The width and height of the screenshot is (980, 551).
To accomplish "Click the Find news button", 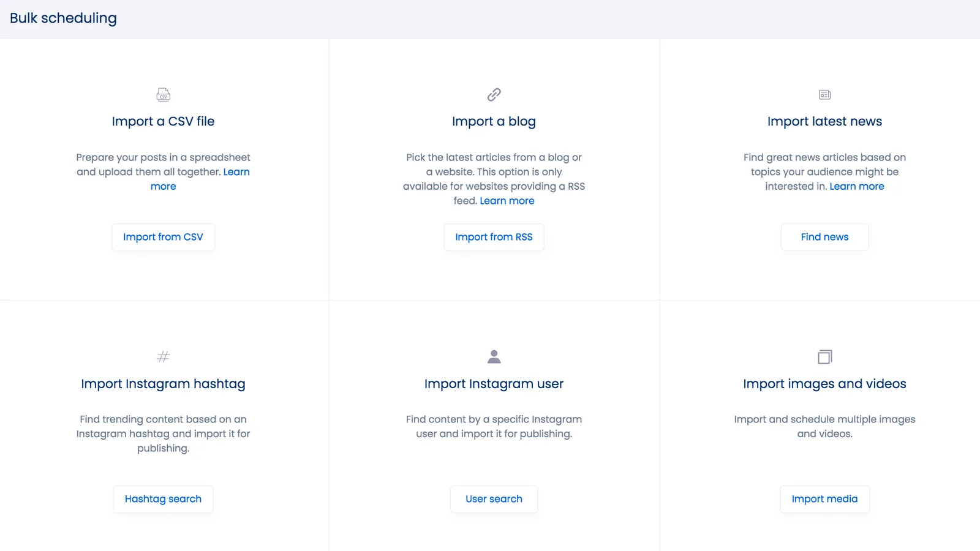I will pos(824,237).
